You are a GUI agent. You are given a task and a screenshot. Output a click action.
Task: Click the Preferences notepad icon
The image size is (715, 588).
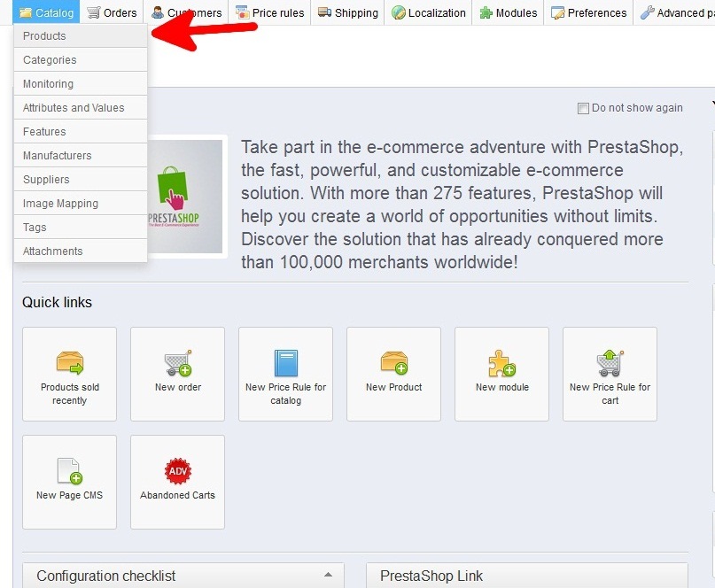click(557, 12)
